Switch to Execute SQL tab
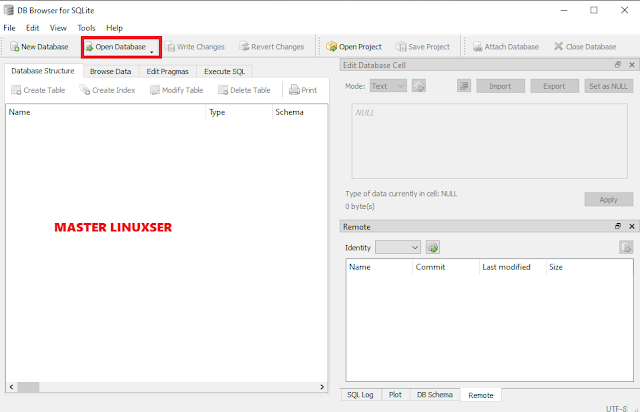The image size is (640, 412). click(x=224, y=71)
